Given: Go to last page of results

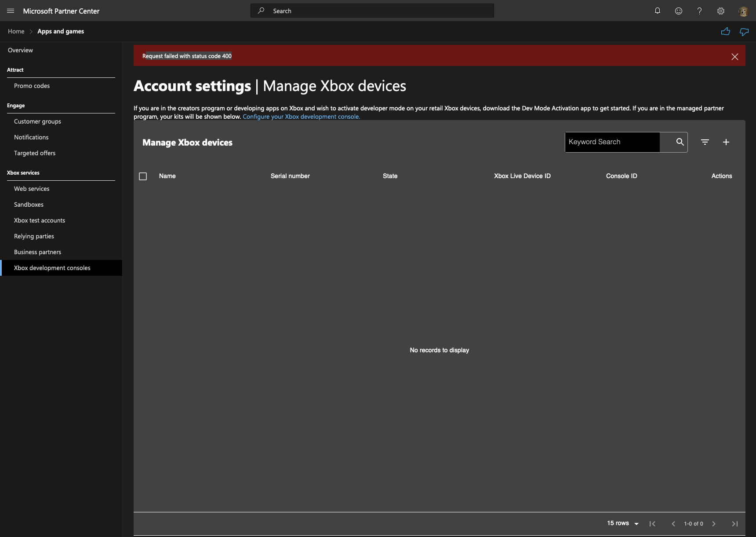Looking at the screenshot, I should pos(735,524).
